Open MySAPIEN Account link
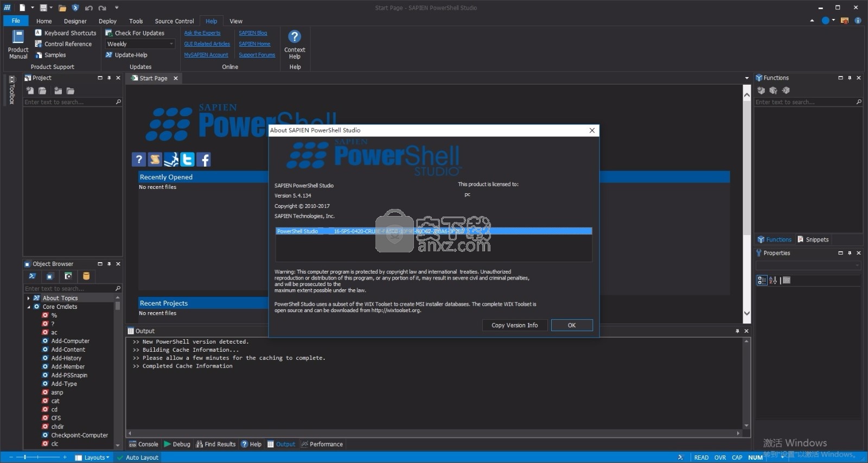The image size is (868, 463). 206,55
